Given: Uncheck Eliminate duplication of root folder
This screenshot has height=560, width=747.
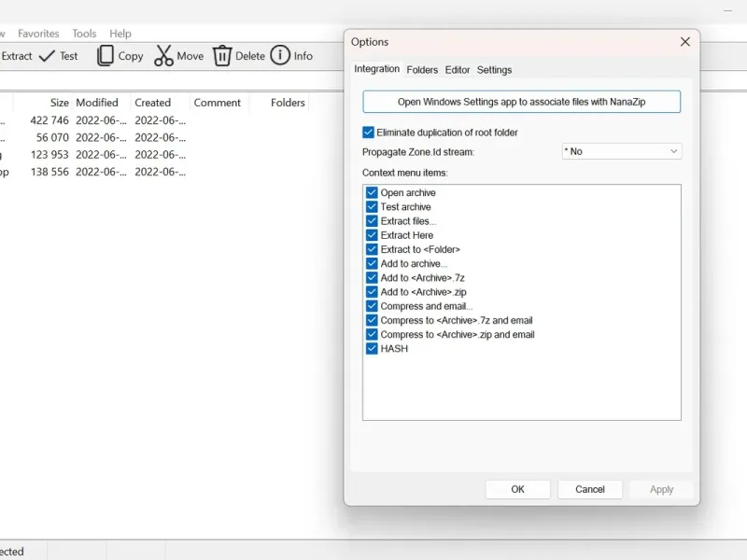Looking at the screenshot, I should pyautogui.click(x=368, y=133).
